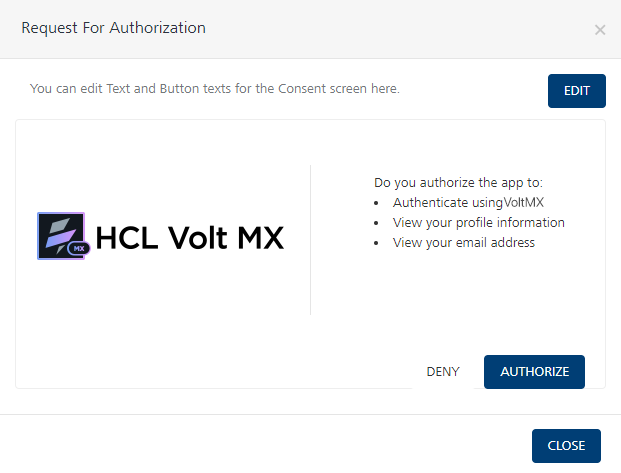
Task: Click bullet beside View your profile information
Action: (x=376, y=222)
